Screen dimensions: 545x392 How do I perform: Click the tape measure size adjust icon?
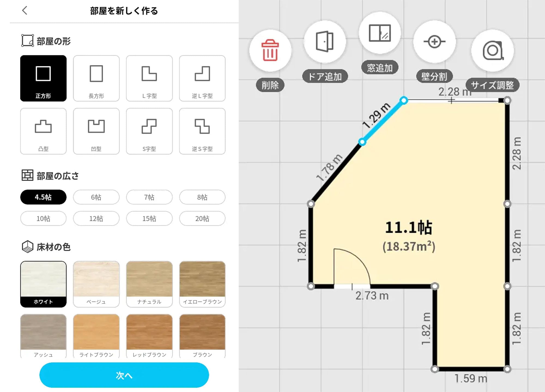492,51
